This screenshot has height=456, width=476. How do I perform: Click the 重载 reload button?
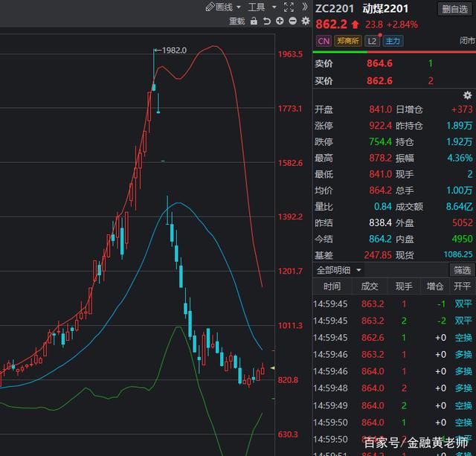coord(237,22)
